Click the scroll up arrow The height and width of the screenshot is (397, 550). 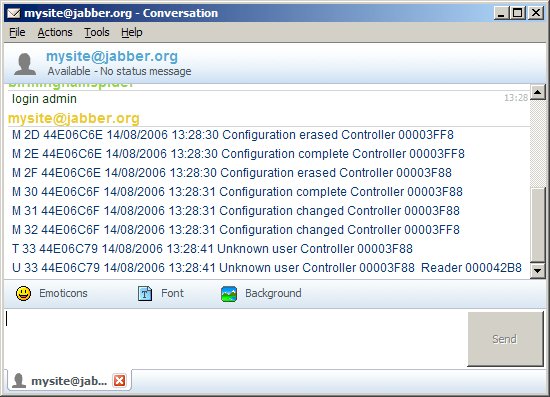pyautogui.click(x=537, y=92)
